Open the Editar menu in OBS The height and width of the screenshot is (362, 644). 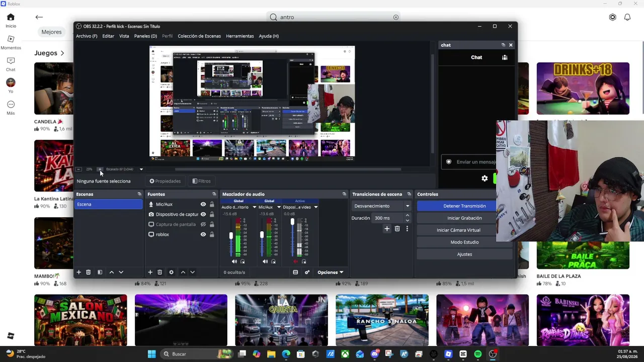(x=108, y=36)
